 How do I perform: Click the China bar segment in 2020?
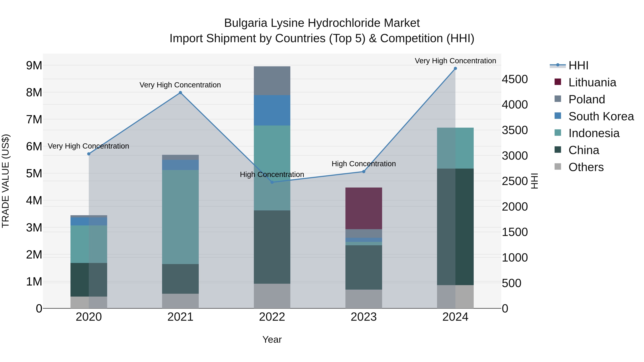click(x=89, y=280)
